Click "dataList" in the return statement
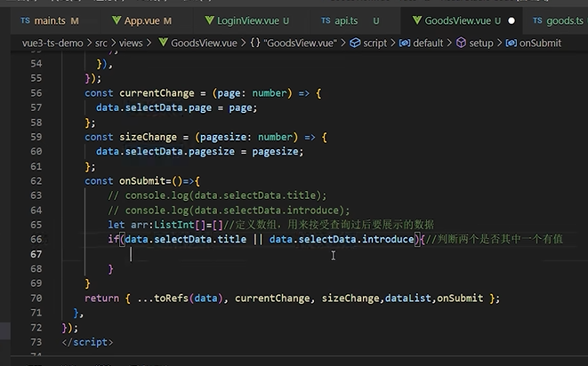The width and height of the screenshot is (588, 366). [408, 298]
